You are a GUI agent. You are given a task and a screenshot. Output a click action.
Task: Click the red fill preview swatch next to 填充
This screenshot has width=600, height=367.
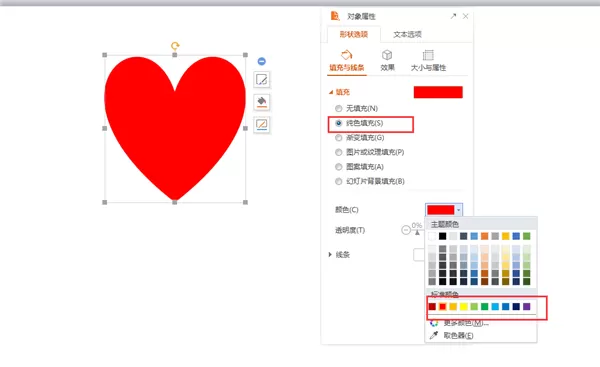click(x=438, y=92)
